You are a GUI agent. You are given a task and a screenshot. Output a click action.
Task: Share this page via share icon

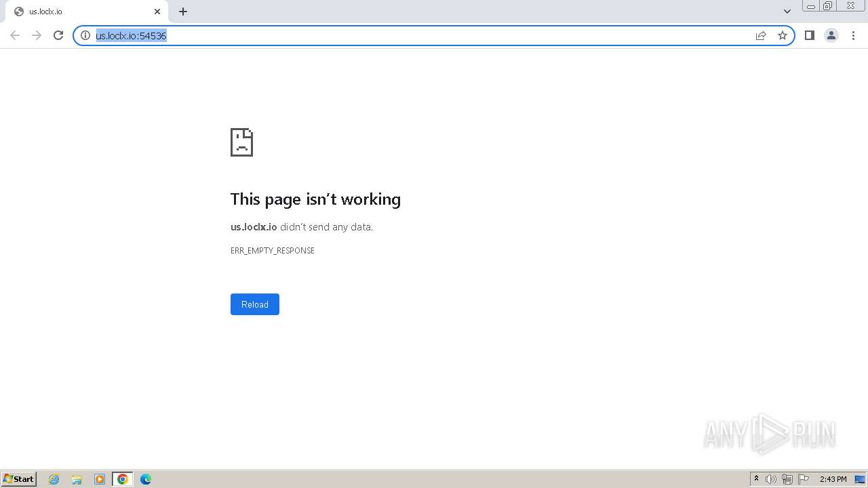click(761, 35)
